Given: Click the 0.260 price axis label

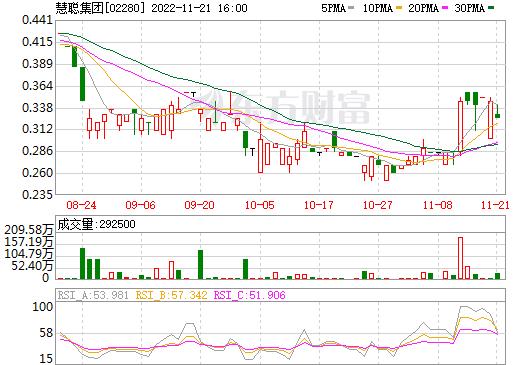Looking at the screenshot, I should [x=37, y=173].
